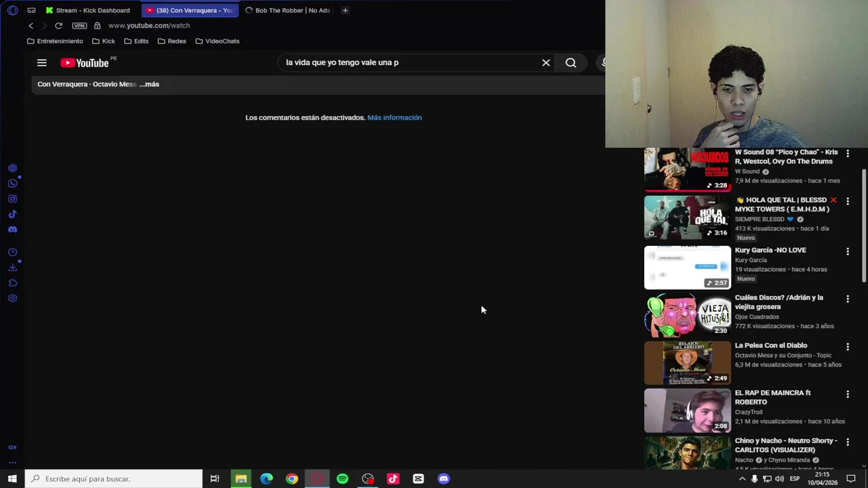
Task: Open WhatsApp in Opera sidebar
Action: [12, 184]
